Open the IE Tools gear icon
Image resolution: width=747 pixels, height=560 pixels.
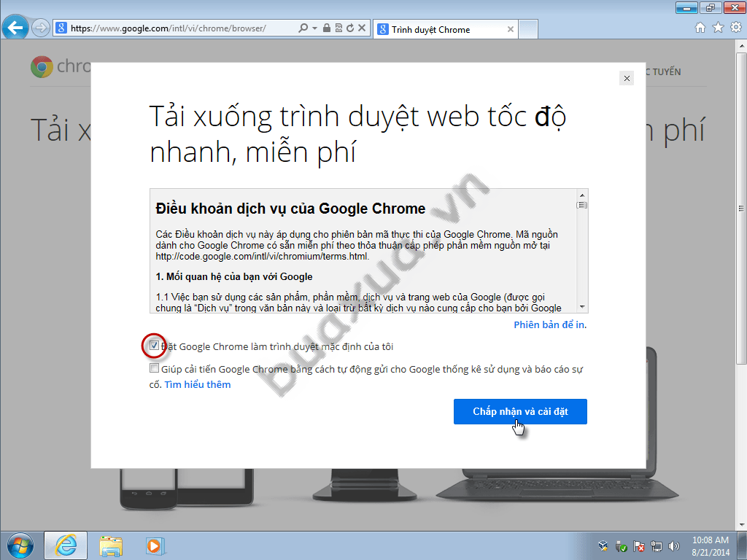click(735, 28)
